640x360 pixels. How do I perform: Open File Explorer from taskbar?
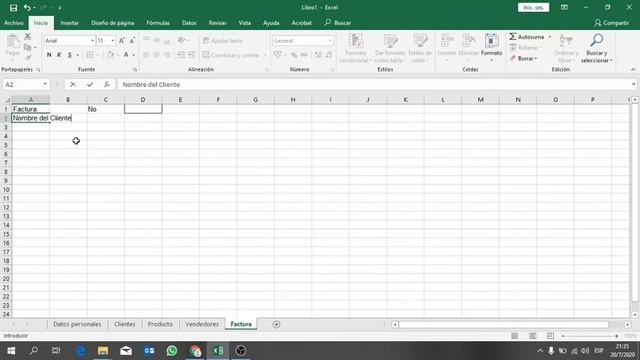[103, 351]
